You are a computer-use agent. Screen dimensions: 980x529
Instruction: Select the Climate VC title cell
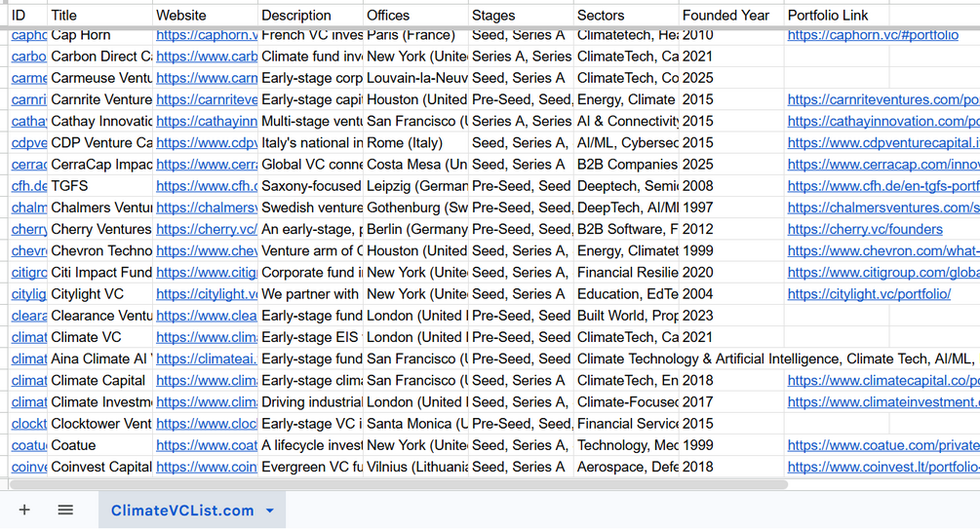pyautogui.click(x=100, y=337)
